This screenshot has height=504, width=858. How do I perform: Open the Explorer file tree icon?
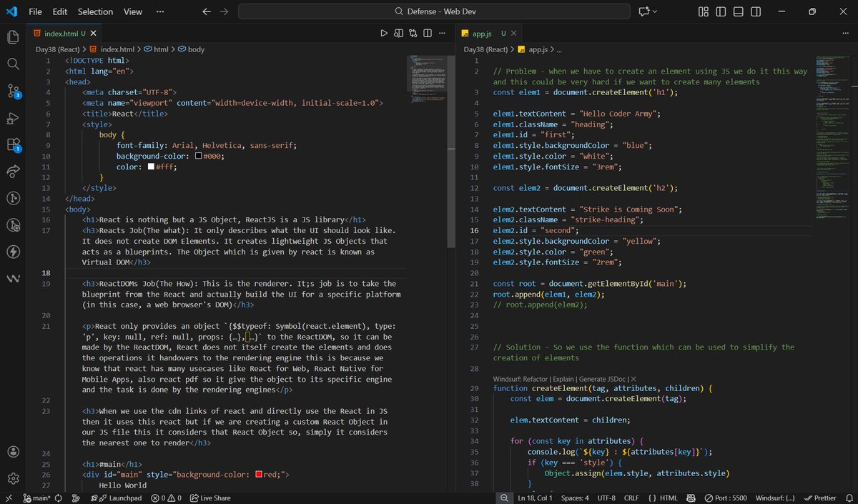pos(13,37)
